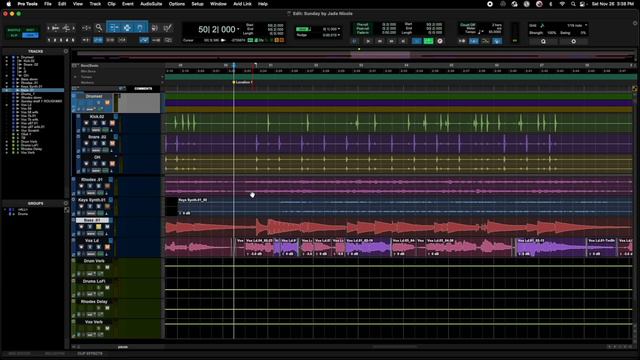Enable Slip edit mode
The image size is (640, 360).
[13, 36]
